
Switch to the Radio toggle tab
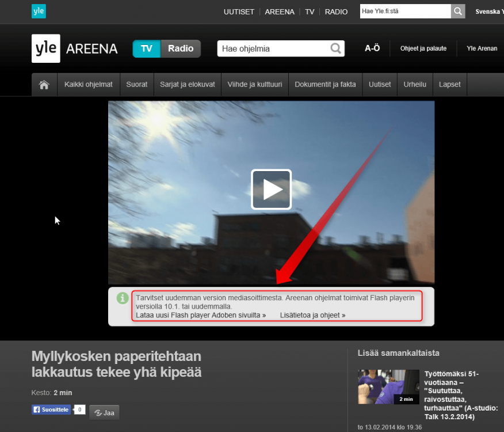181,48
